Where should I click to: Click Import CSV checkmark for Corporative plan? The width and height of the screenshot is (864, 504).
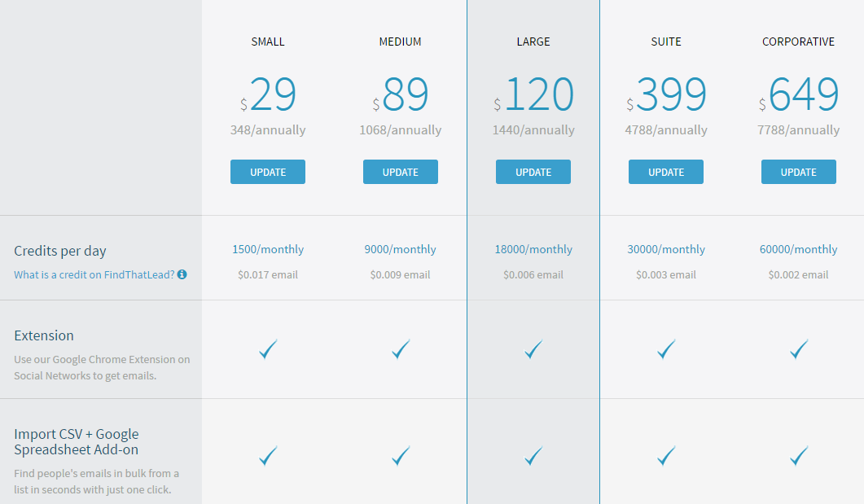click(799, 455)
